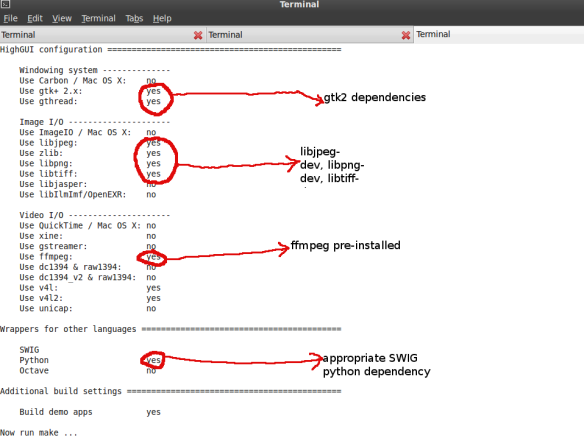This screenshot has height=438, width=584.
Task: Open the Tabs menu
Action: 134,18
